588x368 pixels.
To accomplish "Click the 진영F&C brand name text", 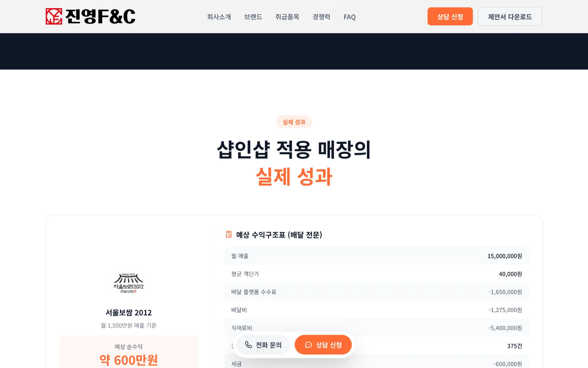I will point(100,17).
